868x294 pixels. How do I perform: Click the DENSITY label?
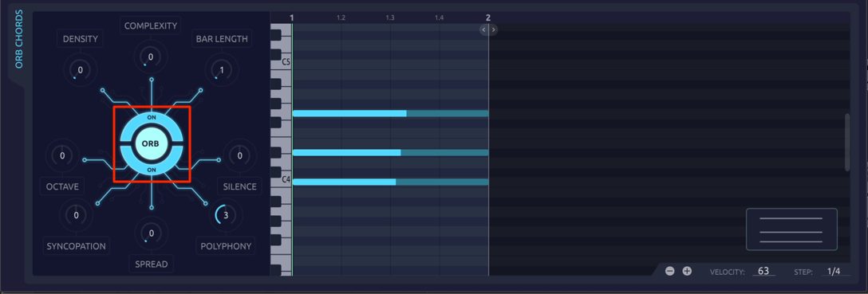pyautogui.click(x=81, y=39)
